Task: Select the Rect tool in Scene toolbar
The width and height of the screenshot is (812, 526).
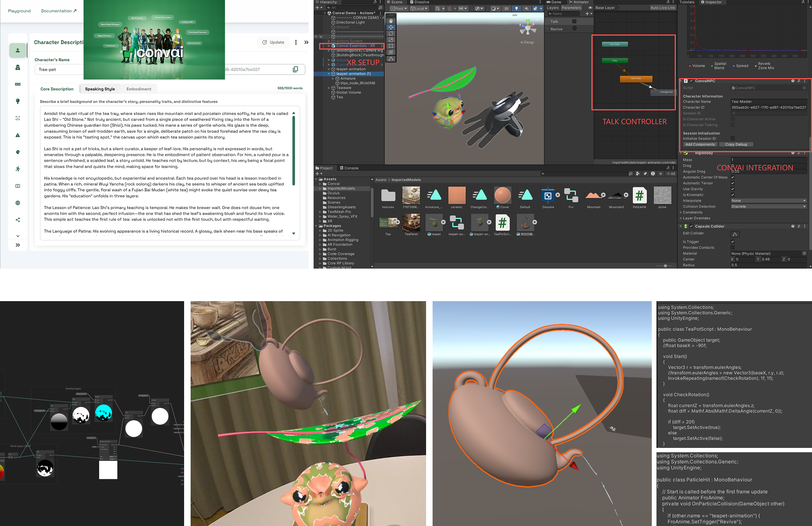Action: (x=391, y=46)
